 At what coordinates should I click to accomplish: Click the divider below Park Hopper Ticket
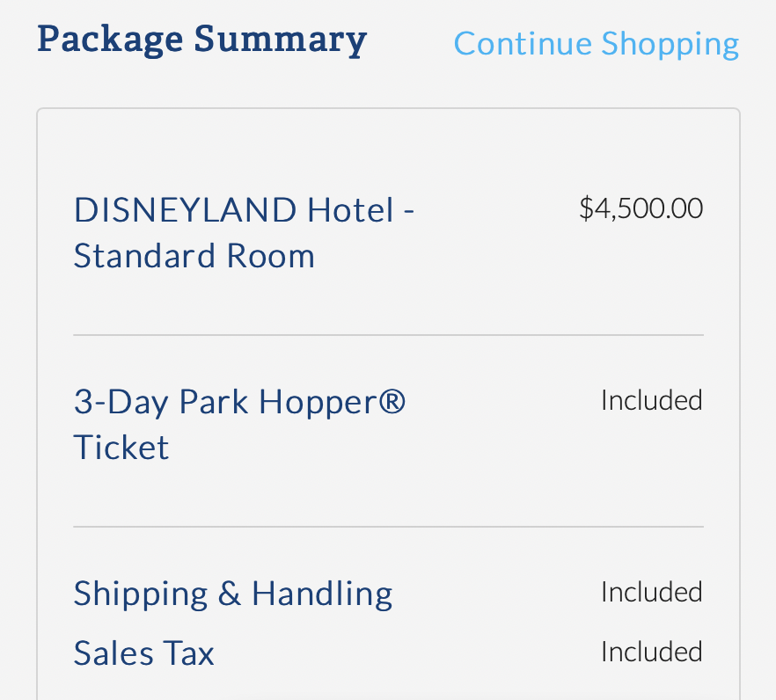pos(388,527)
